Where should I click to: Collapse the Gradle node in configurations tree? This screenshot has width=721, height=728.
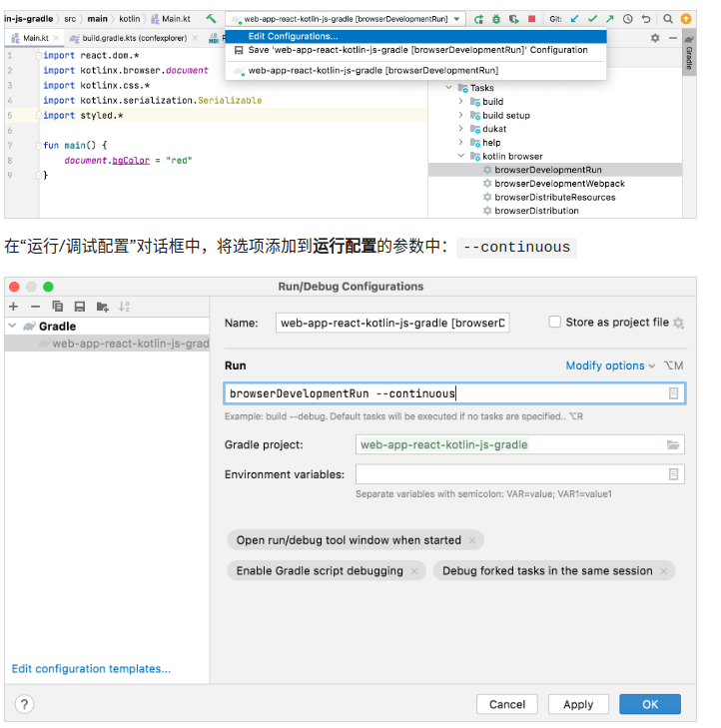(x=13, y=326)
